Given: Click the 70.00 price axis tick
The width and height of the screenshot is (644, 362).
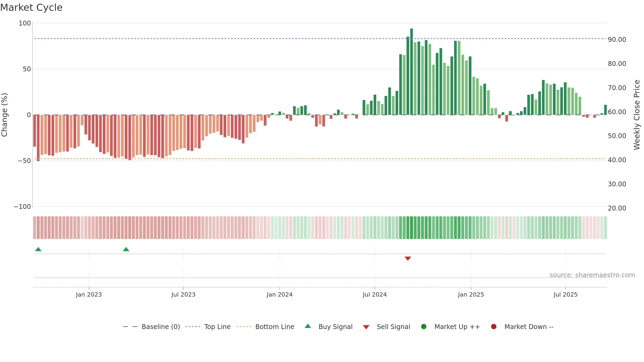Looking at the screenshot, I should [x=617, y=88].
